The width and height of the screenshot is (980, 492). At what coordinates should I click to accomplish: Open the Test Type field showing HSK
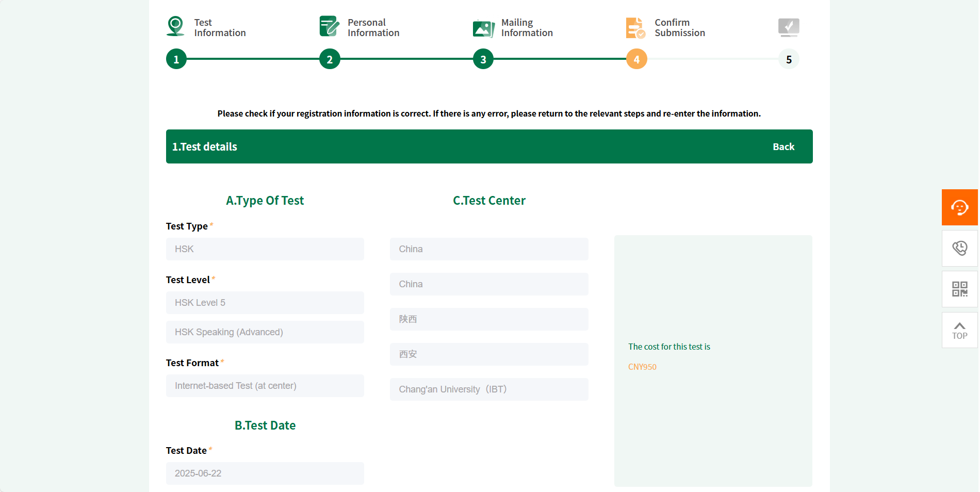click(x=265, y=249)
